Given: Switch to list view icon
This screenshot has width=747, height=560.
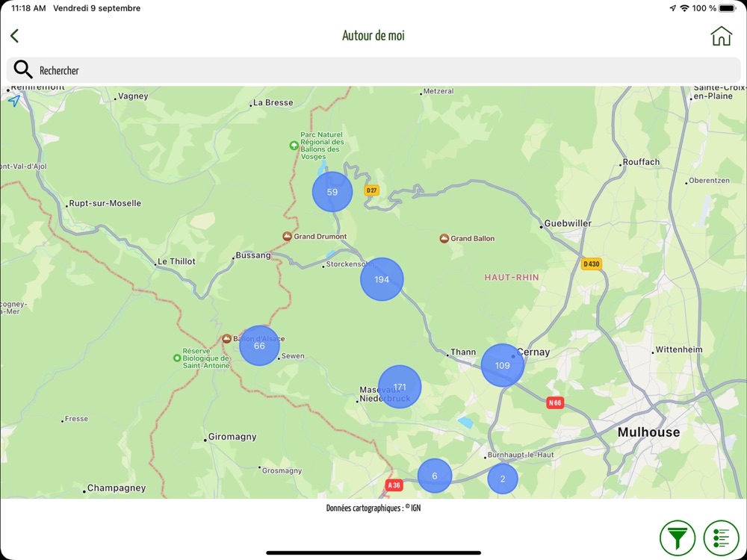Looking at the screenshot, I should pos(721,538).
